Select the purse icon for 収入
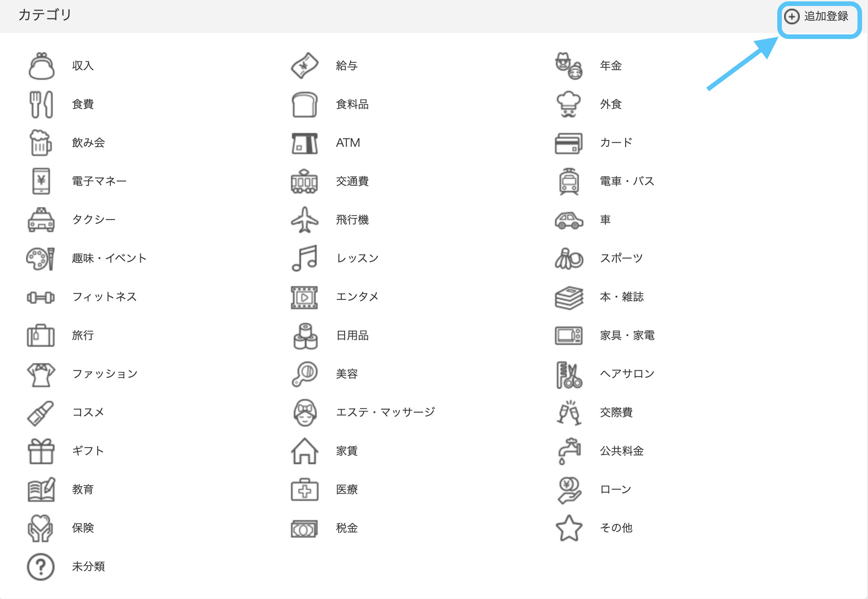 (41, 66)
